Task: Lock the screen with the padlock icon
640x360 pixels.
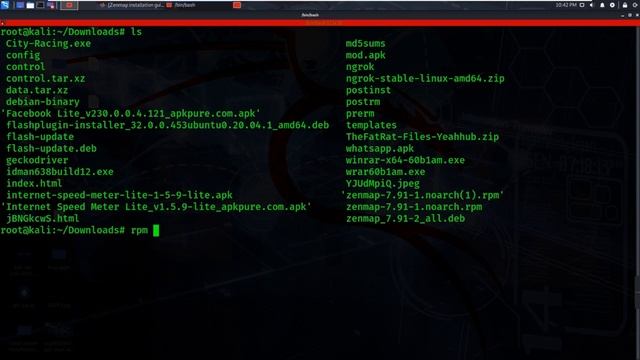Action: click(625, 5)
